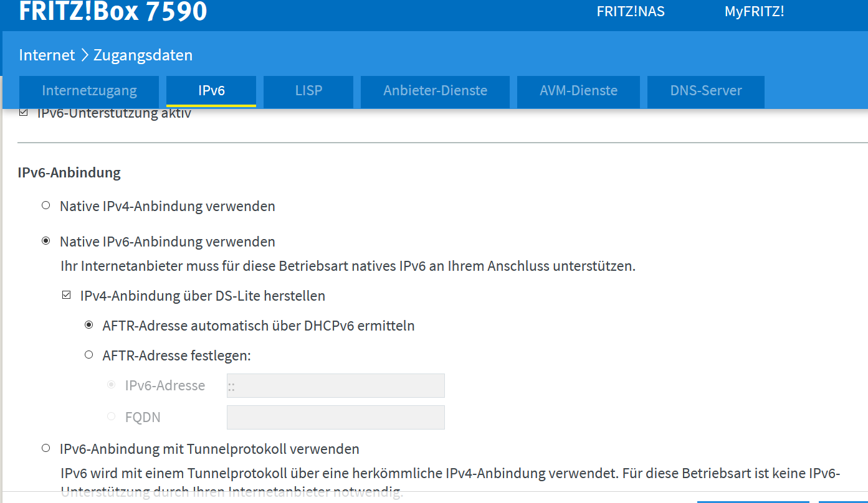868x503 pixels.
Task: Open the MyFRITZ! link in header
Action: coord(754,11)
